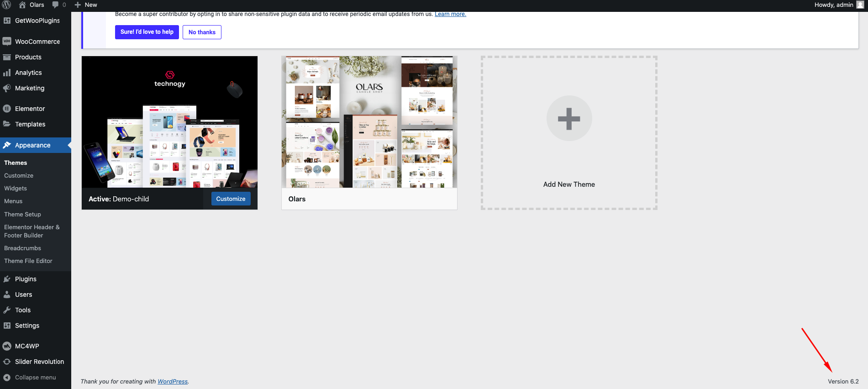
Task: Click the GetWooPlugins sidebar icon
Action: [x=7, y=21]
